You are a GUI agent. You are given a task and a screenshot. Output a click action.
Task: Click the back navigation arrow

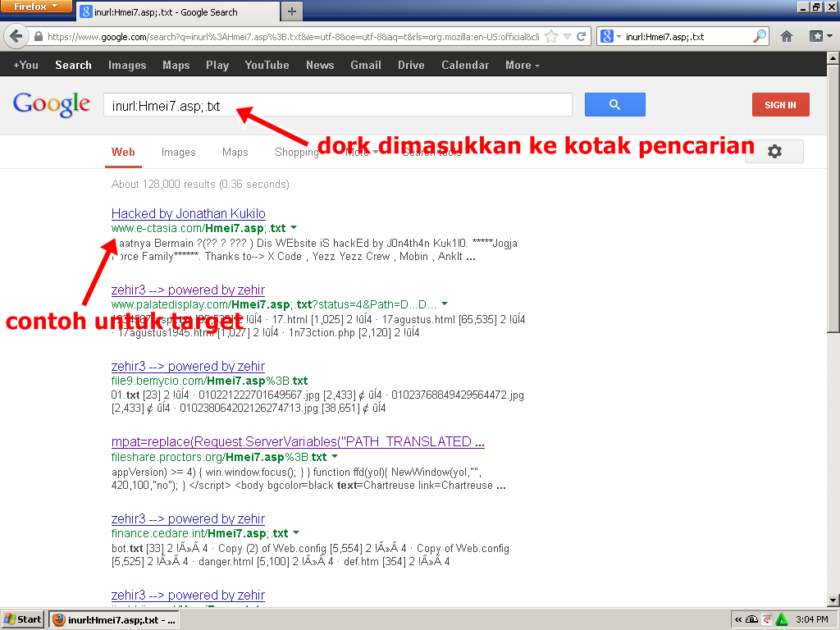pos(16,37)
